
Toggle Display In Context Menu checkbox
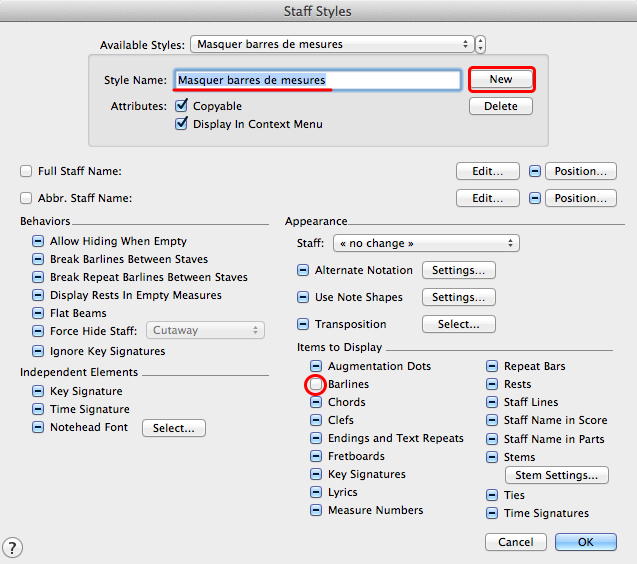pyautogui.click(x=182, y=124)
